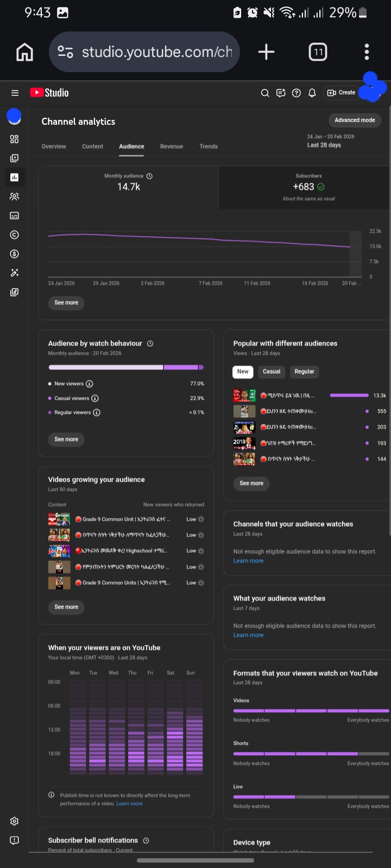
Task: Open the notifications bell in header
Action: (x=312, y=93)
